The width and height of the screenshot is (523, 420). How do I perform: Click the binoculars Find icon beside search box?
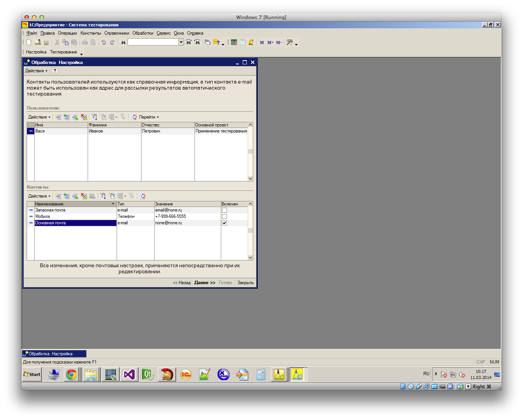123,43
